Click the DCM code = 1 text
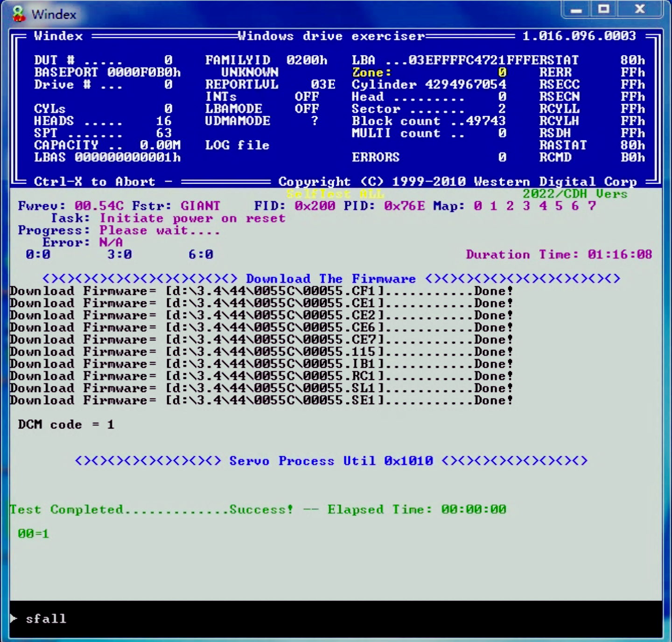Image resolution: width=672 pixels, height=642 pixels. tap(66, 424)
